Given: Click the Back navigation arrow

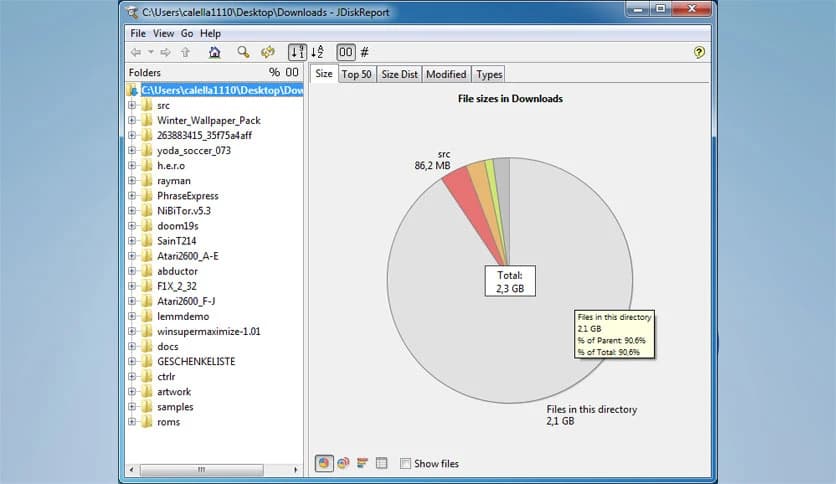Looking at the screenshot, I should [136, 52].
